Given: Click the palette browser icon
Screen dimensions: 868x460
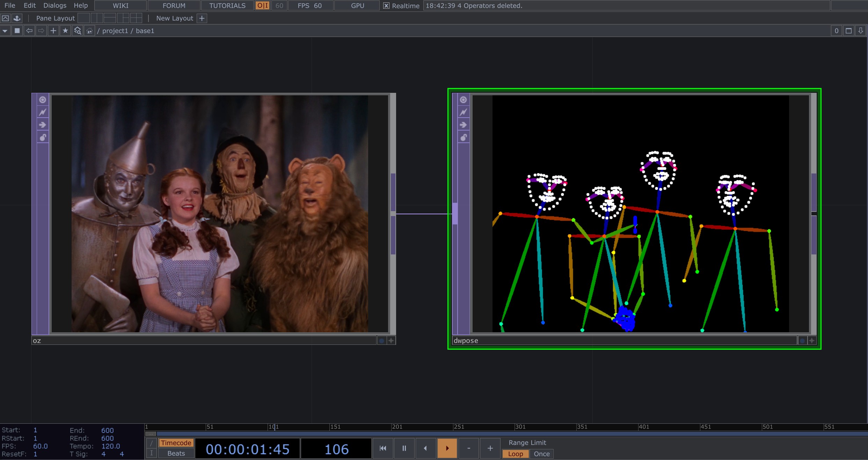Looking at the screenshot, I should [x=17, y=18].
